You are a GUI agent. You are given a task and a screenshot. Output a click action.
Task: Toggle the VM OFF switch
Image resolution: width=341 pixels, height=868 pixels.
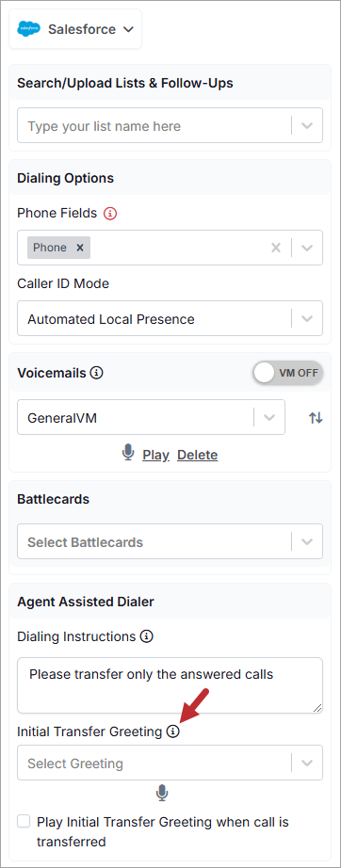[x=288, y=373]
